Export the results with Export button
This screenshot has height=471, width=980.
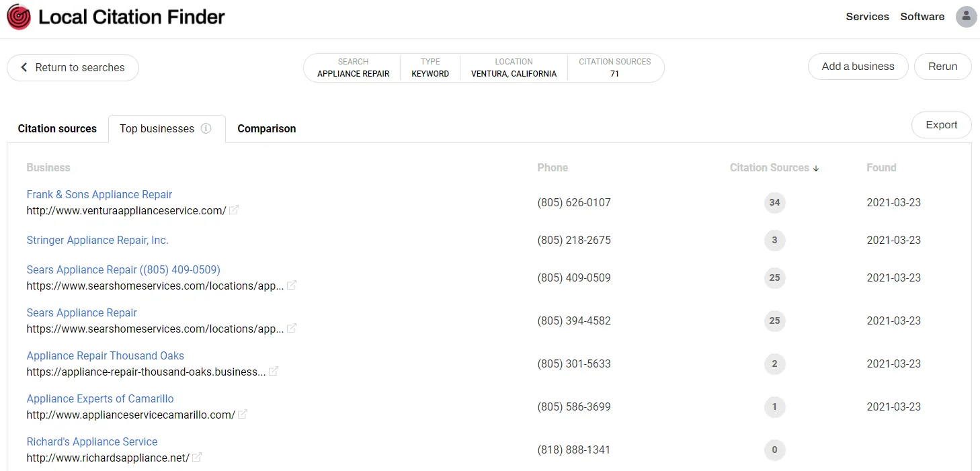click(x=941, y=125)
